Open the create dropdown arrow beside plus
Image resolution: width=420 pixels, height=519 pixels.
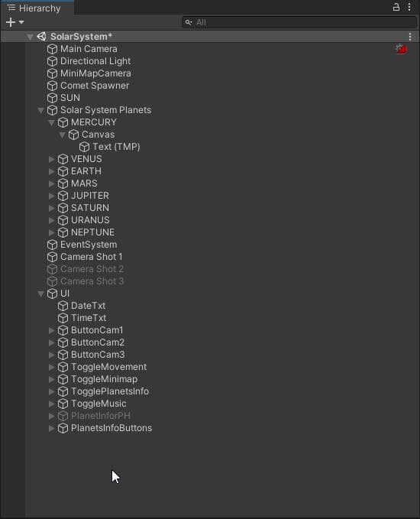[x=21, y=22]
